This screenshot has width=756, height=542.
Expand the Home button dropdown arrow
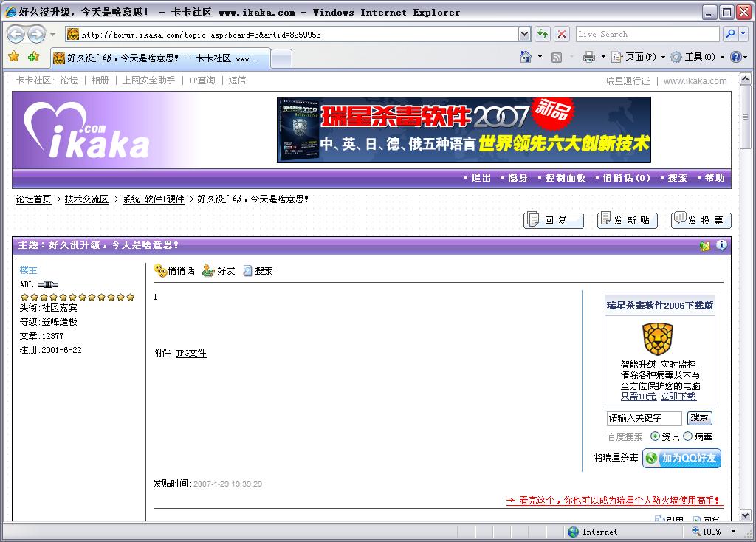point(540,57)
